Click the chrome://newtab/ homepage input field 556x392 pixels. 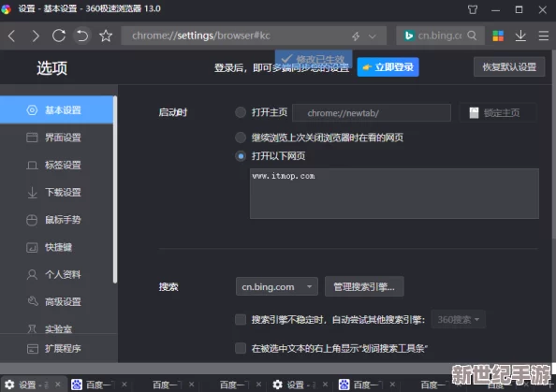point(372,113)
